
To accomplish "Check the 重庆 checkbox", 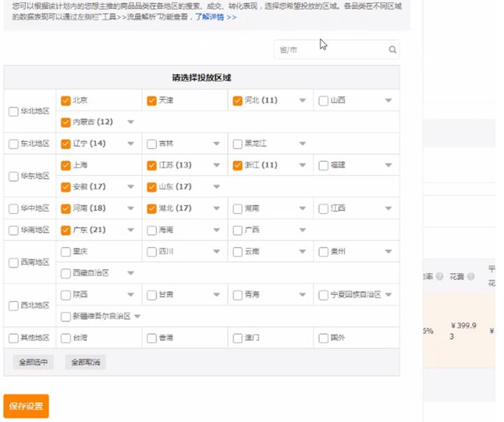I will [x=66, y=252].
